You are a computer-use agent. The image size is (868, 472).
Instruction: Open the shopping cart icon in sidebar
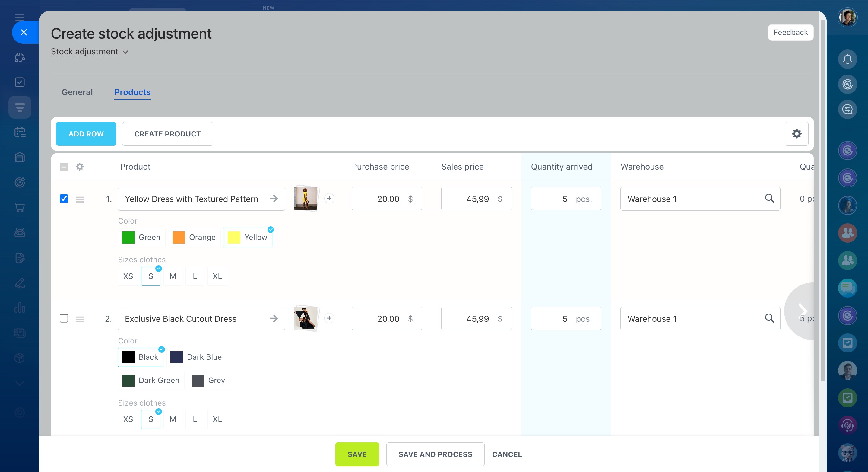(x=20, y=207)
